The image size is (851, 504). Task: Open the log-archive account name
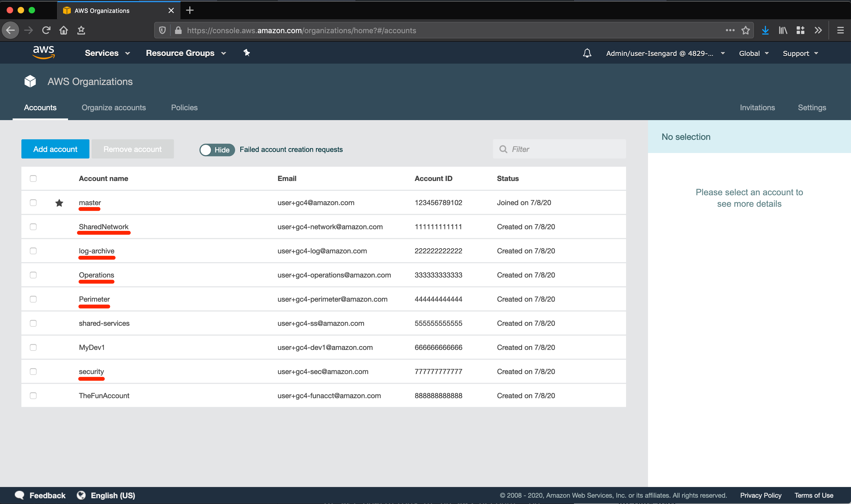97,251
